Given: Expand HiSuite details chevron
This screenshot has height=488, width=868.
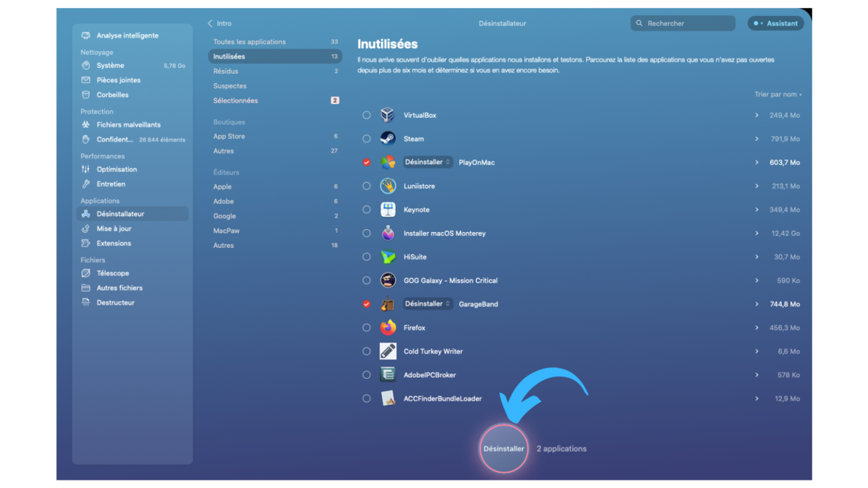Looking at the screenshot, I should tap(757, 257).
